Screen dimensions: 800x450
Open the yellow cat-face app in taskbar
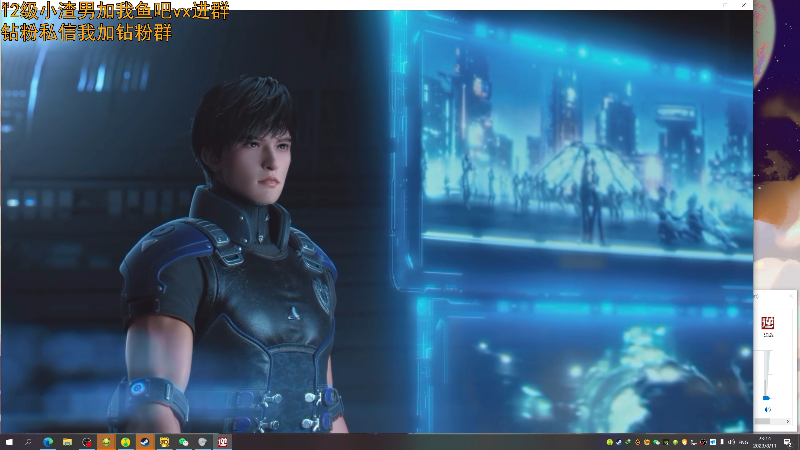tap(164, 442)
